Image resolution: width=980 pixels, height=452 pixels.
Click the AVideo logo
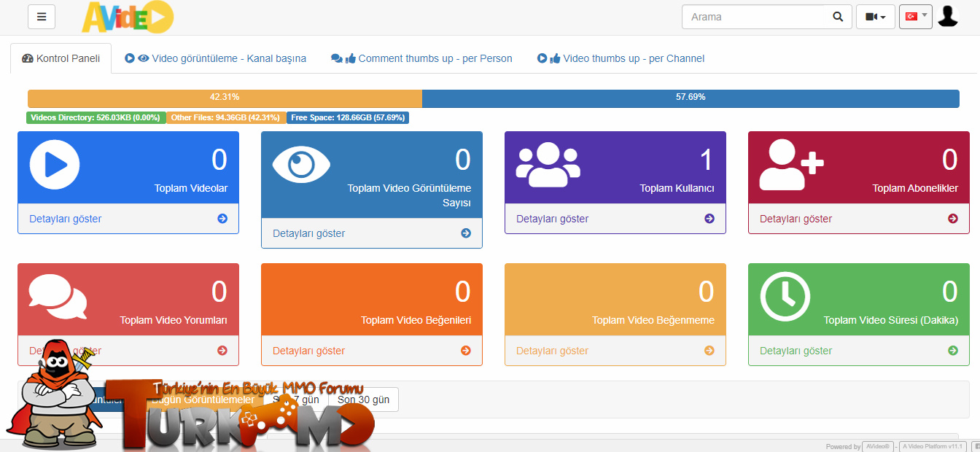128,17
